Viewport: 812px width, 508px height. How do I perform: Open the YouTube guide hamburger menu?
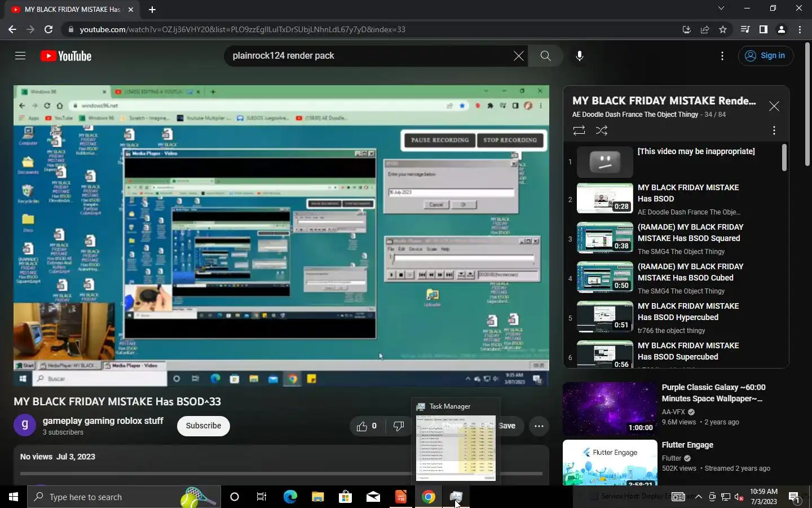(20, 56)
